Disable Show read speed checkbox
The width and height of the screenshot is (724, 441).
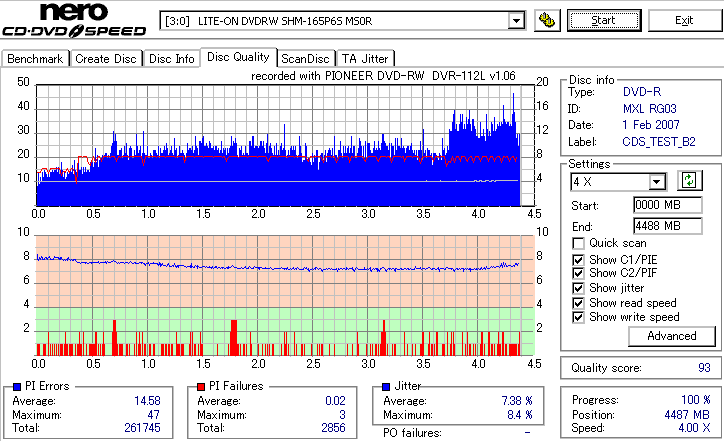[578, 303]
